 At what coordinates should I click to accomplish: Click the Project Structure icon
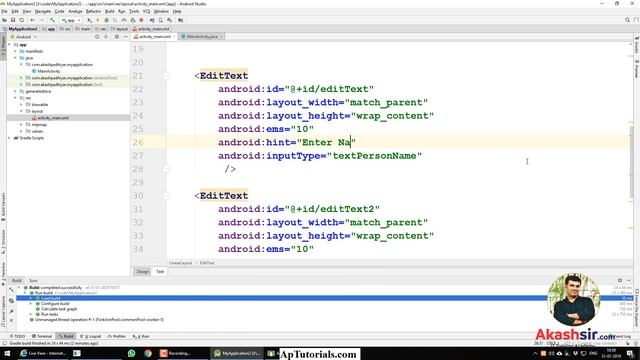tap(180, 20)
